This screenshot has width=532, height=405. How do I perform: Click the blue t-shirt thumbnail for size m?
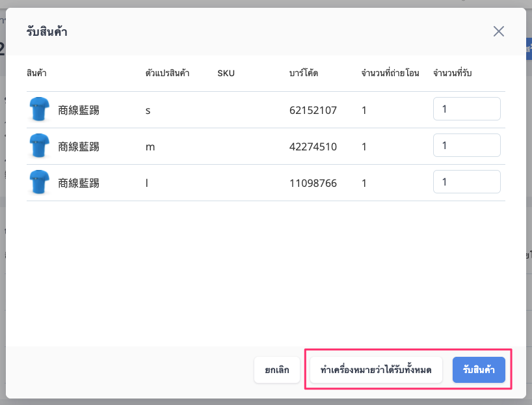[x=40, y=146]
